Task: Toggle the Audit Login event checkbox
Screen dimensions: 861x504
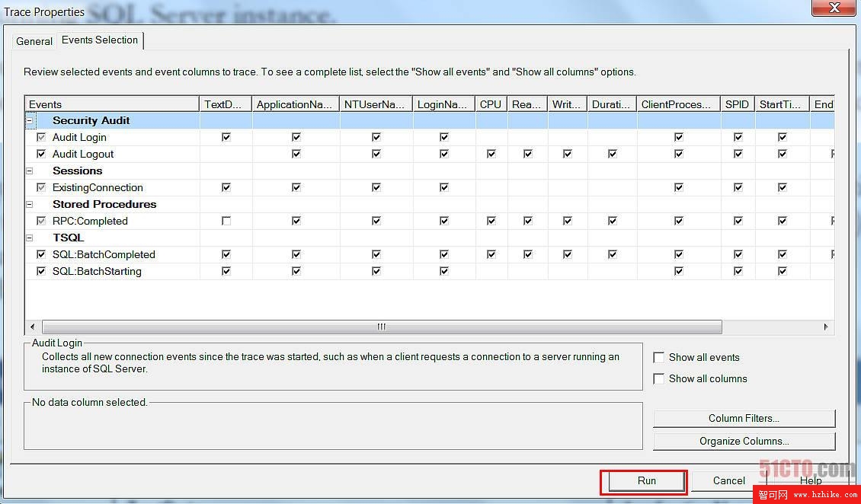Action: point(41,137)
